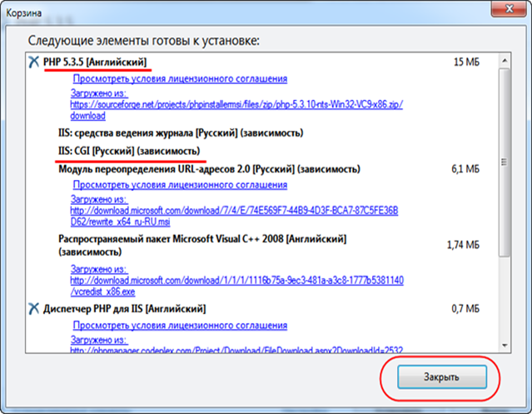Click the '1,74 МБ' size value
Viewport: 532px width, 414px height.
click(463, 245)
